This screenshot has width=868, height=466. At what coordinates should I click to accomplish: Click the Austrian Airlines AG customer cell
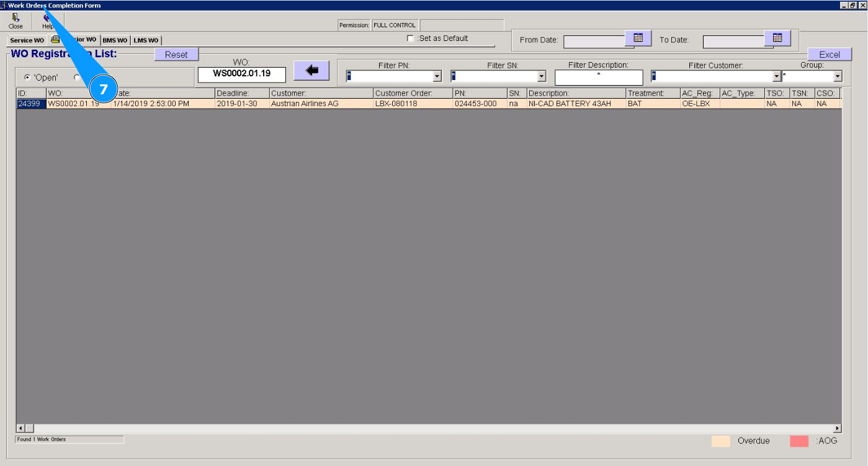[321, 104]
